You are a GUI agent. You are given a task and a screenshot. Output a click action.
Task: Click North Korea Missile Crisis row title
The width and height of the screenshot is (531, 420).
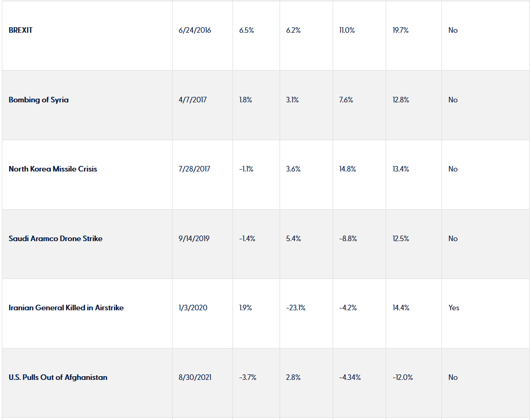(x=53, y=169)
